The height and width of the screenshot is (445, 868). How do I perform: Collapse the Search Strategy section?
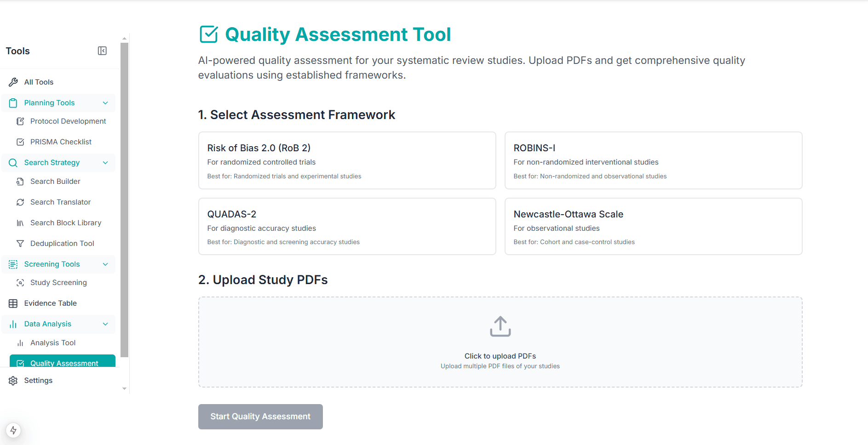pyautogui.click(x=105, y=163)
